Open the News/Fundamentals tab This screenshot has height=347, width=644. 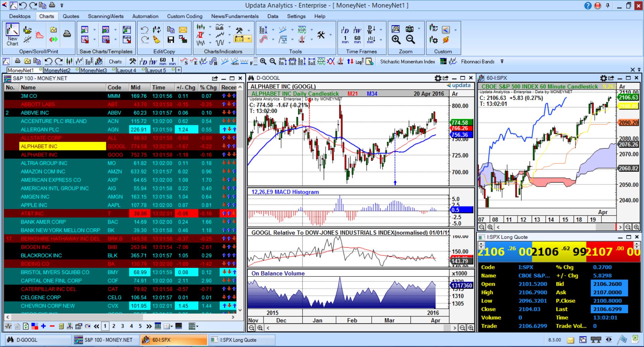point(235,16)
